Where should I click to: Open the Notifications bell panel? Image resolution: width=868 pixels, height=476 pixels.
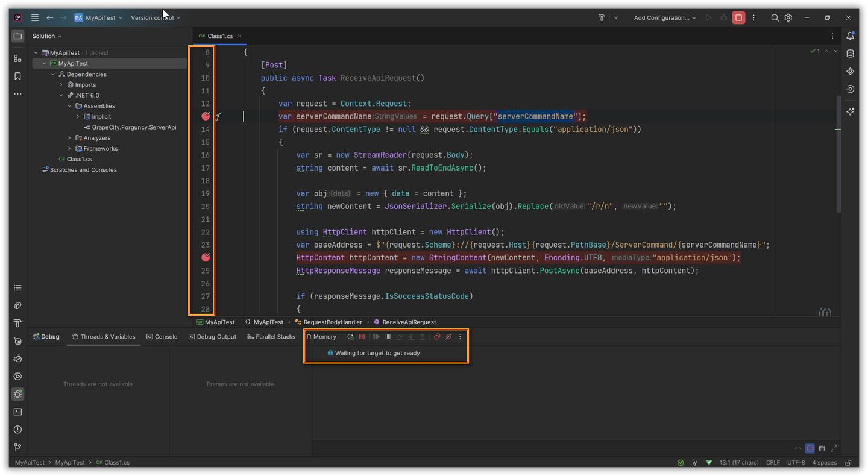[850, 36]
